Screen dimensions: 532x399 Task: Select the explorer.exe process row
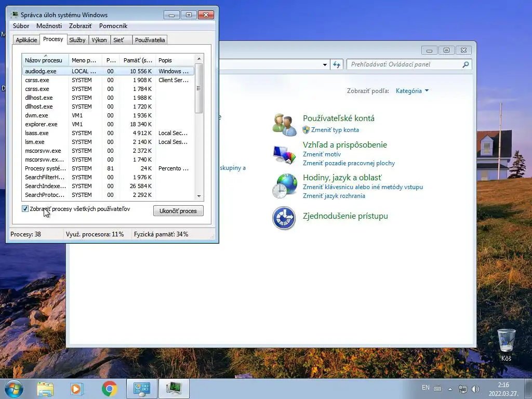(108, 124)
